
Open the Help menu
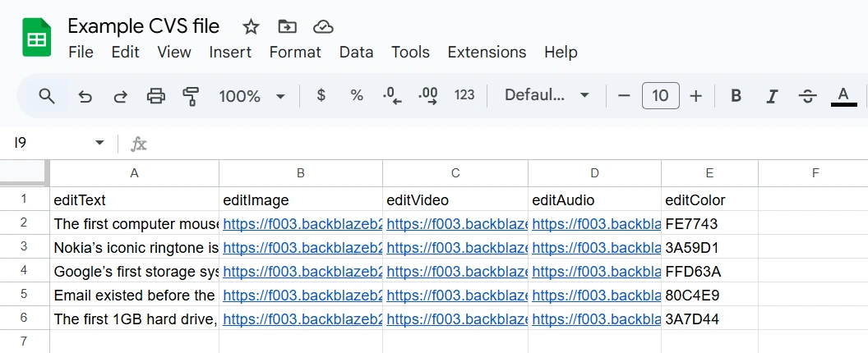coord(561,52)
